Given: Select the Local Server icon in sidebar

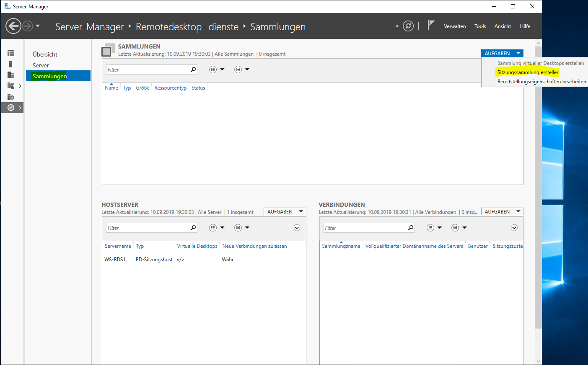Looking at the screenshot, I should click(x=10, y=64).
